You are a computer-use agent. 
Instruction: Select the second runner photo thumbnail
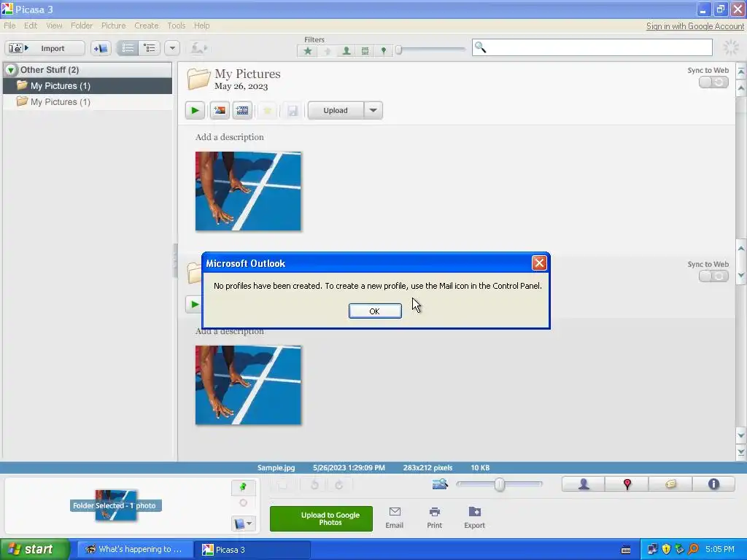pyautogui.click(x=248, y=385)
